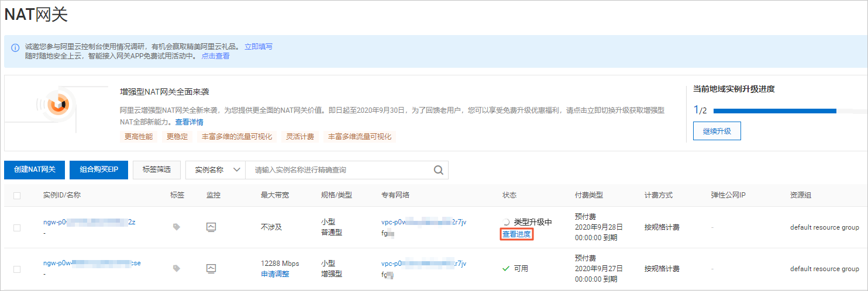The width and height of the screenshot is (868, 291).
Task: Open the 查看详情 link
Action: click(x=190, y=122)
